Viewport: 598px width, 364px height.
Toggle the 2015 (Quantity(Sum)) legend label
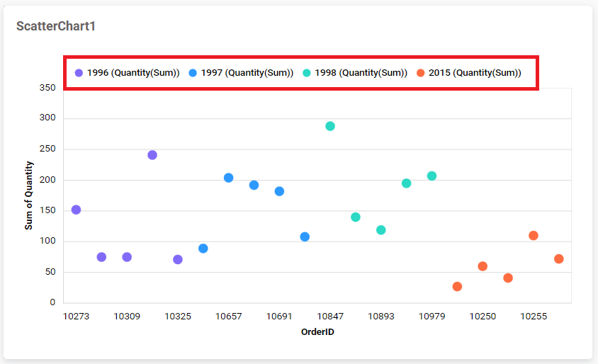[475, 73]
